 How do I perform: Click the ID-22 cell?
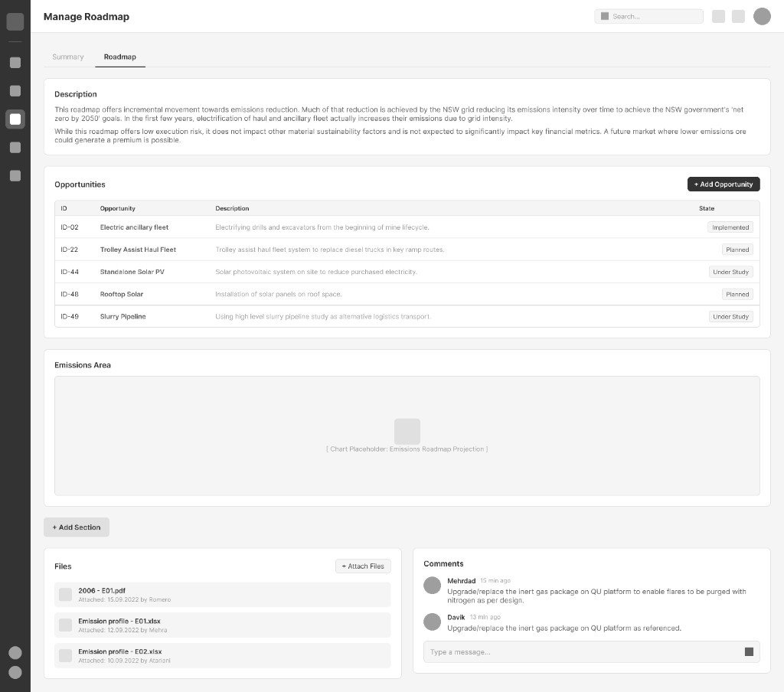click(x=70, y=250)
